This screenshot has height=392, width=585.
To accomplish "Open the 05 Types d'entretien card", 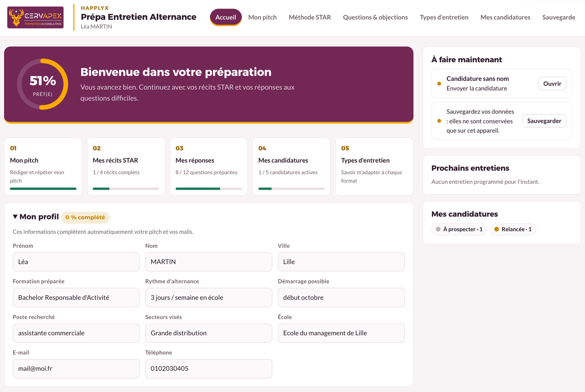I will 374,166.
